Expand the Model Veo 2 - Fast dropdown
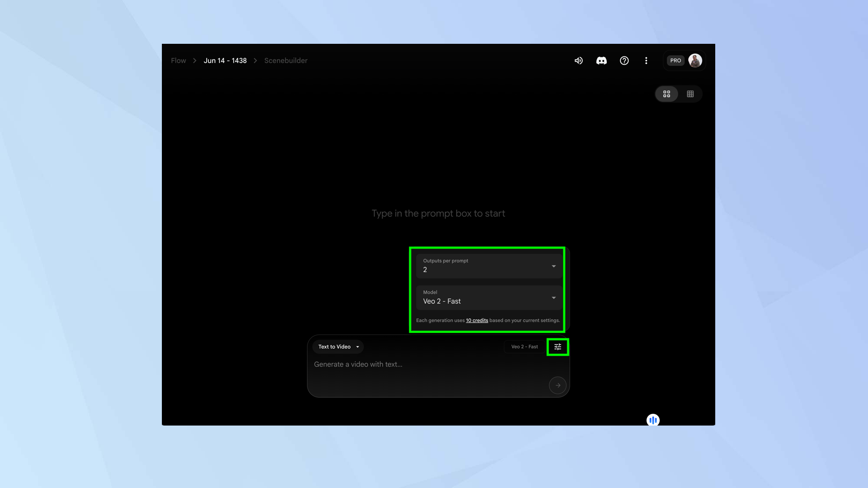Viewport: 868px width, 488px height. [x=489, y=298]
